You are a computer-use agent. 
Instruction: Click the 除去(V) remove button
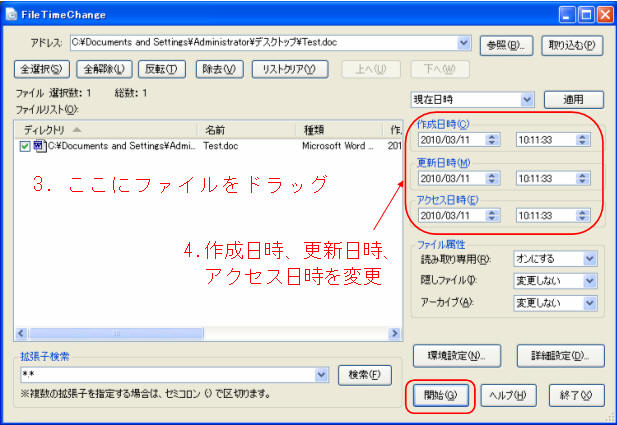tap(220, 69)
